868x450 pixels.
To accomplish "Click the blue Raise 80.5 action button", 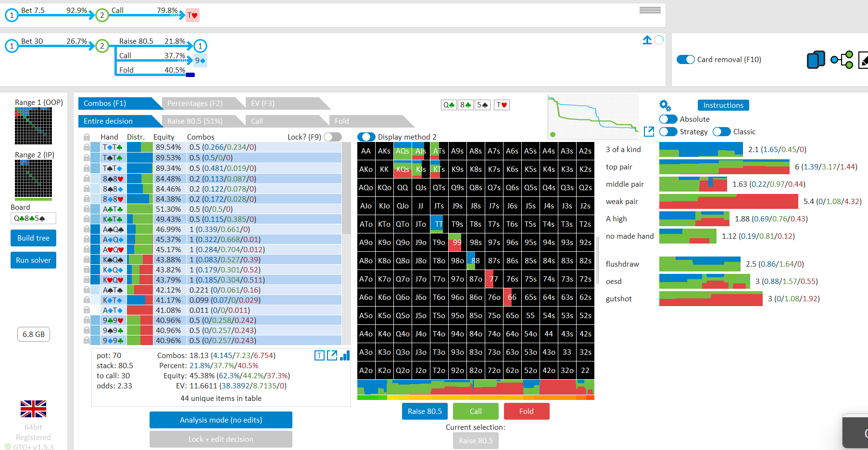I will tap(425, 411).
